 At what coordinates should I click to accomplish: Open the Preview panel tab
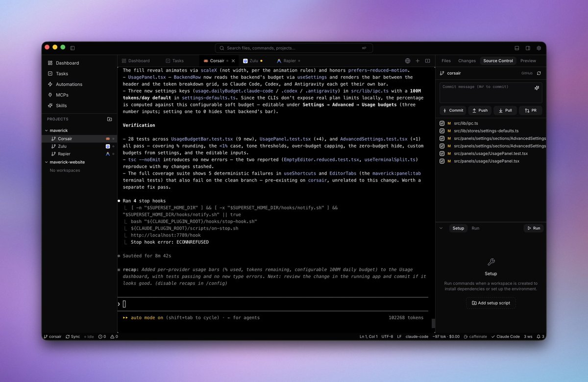click(528, 61)
